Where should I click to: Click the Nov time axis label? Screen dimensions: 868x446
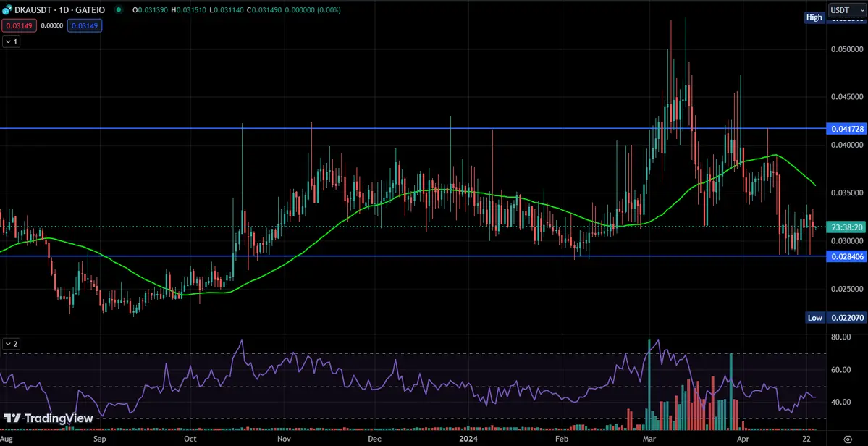(284, 438)
